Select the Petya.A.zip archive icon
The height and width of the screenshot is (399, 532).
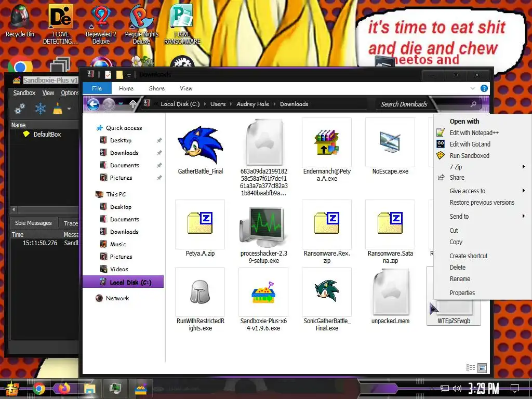[200, 223]
